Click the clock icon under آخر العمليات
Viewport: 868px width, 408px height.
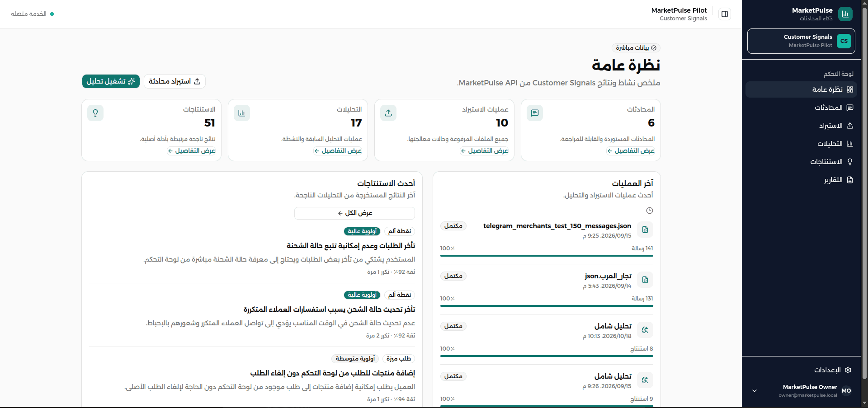tap(650, 211)
